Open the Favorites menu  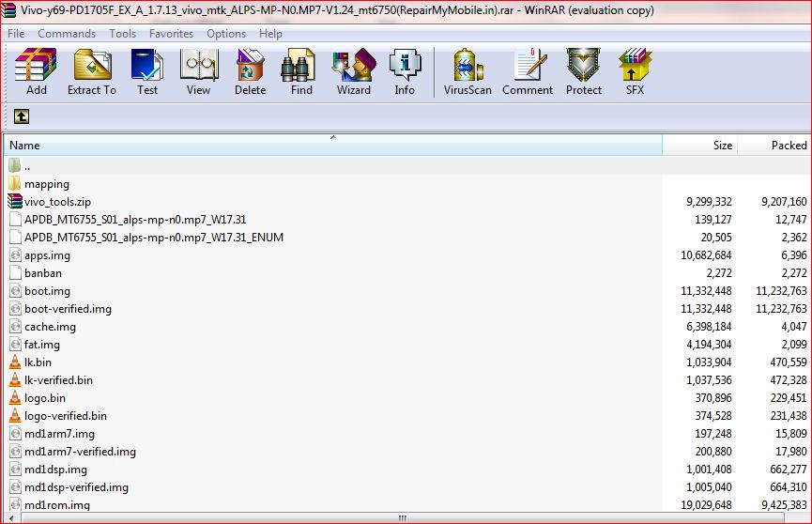click(171, 34)
